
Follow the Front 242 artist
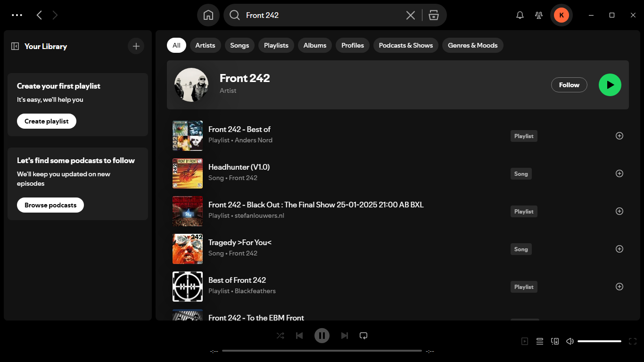(569, 85)
